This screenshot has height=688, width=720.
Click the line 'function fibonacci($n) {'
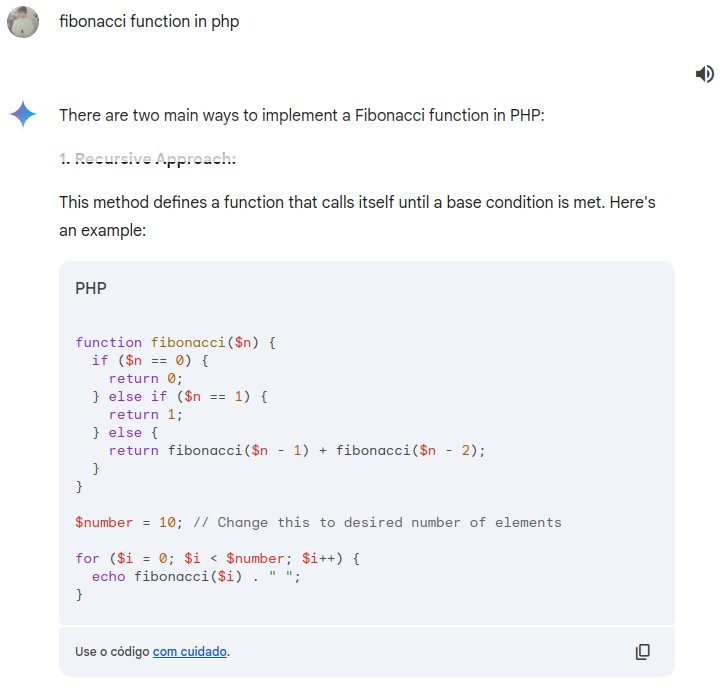(175, 343)
